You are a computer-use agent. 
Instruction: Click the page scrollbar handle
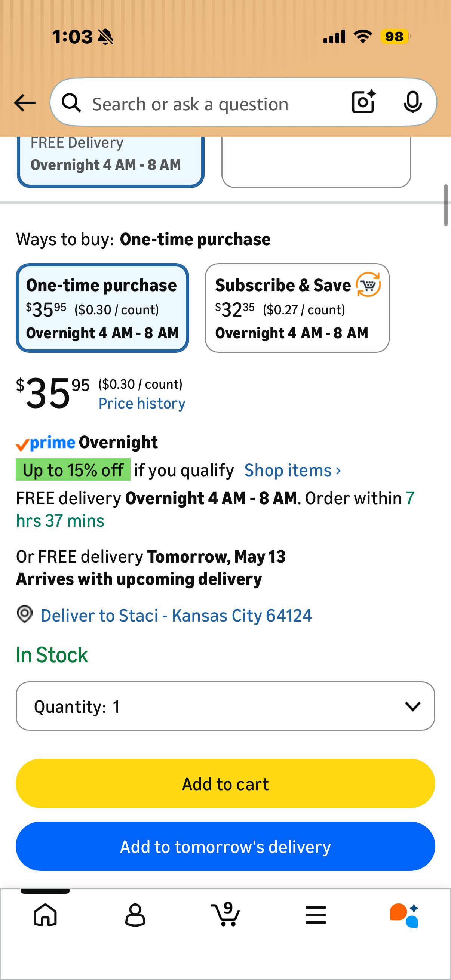pos(446,206)
